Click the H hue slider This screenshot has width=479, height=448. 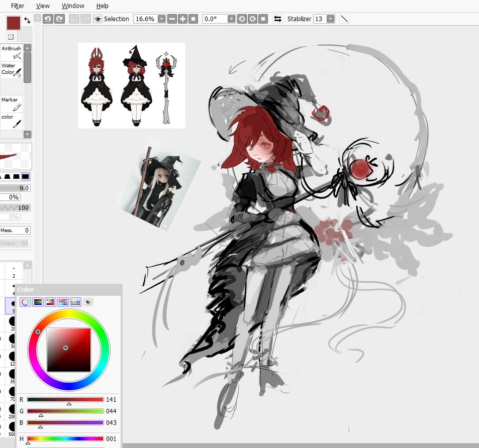[65, 439]
